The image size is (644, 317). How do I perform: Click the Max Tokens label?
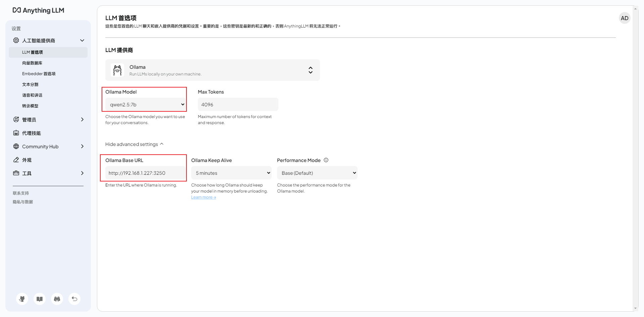click(211, 92)
